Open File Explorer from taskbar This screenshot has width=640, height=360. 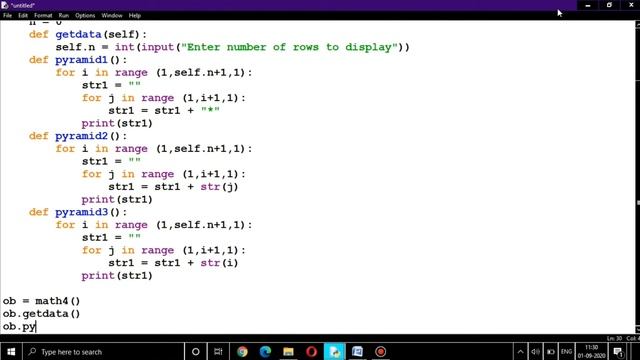coord(288,351)
